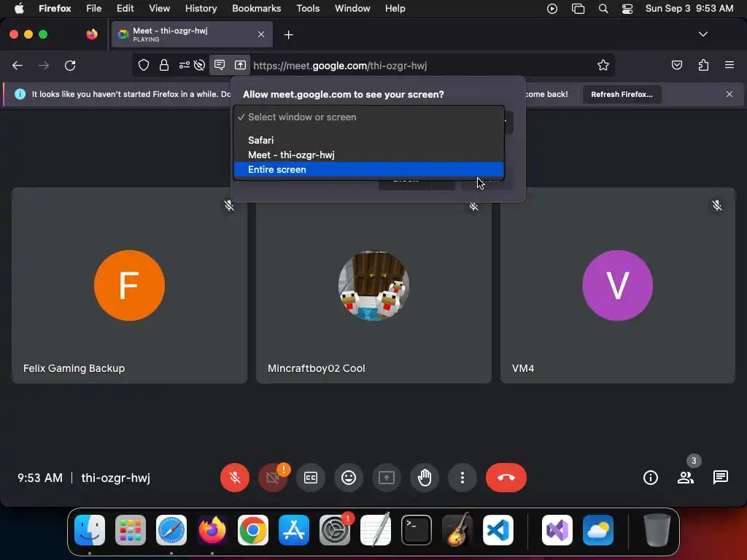
Task: Open Safari from the Dock
Action: pyautogui.click(x=171, y=530)
